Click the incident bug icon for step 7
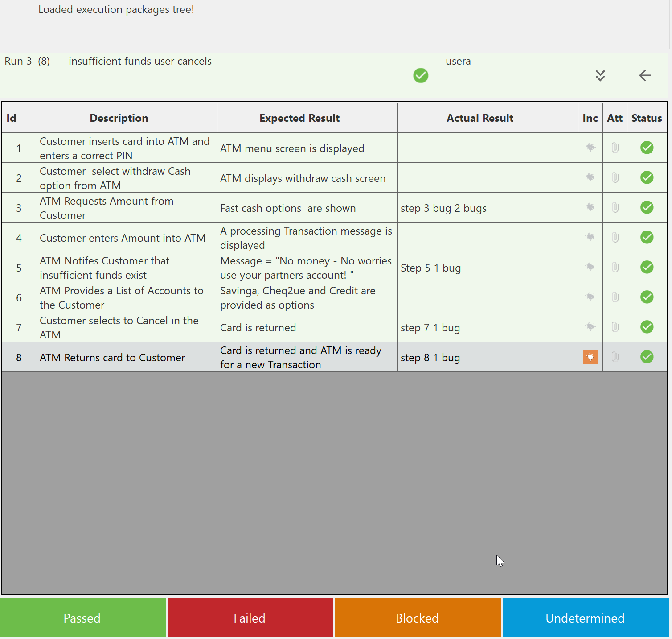672x639 pixels. [x=590, y=327]
